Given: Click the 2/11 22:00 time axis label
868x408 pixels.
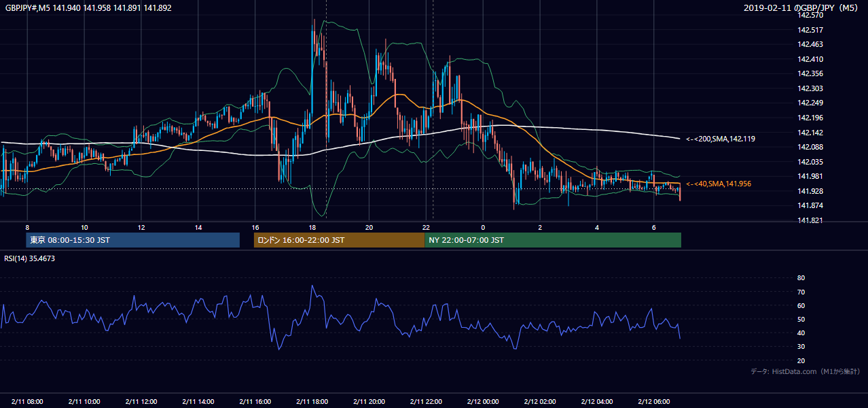Looking at the screenshot, I should click(426, 402).
